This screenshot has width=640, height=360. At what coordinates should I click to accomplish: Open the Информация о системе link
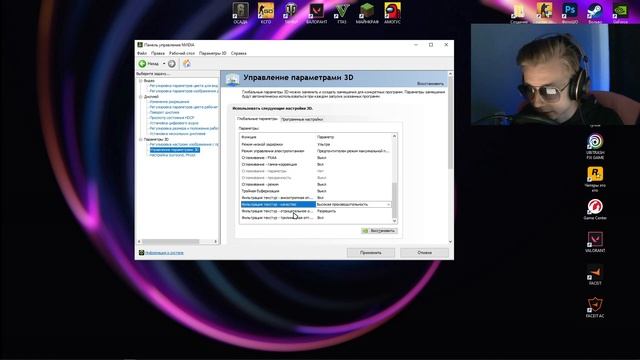(164, 253)
